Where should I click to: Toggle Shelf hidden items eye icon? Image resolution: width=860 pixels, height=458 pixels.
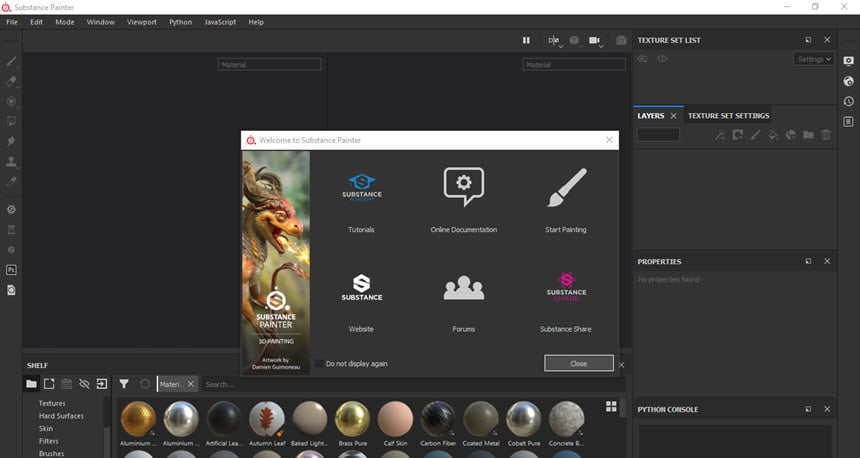click(84, 384)
